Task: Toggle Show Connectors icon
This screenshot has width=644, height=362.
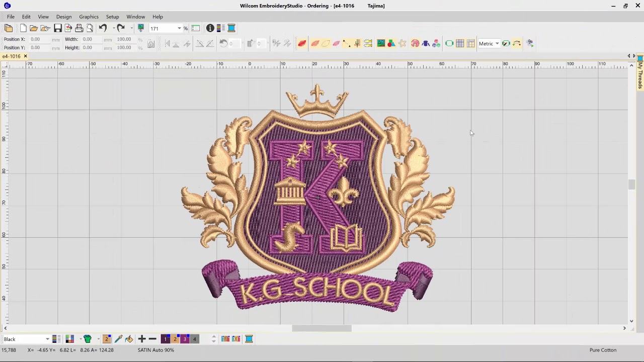Action: (347, 43)
